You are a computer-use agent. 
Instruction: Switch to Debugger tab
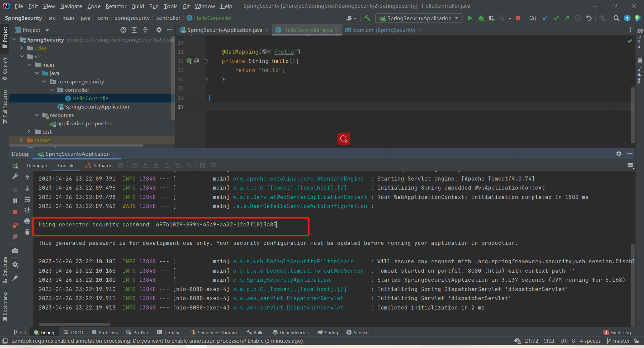[37, 165]
